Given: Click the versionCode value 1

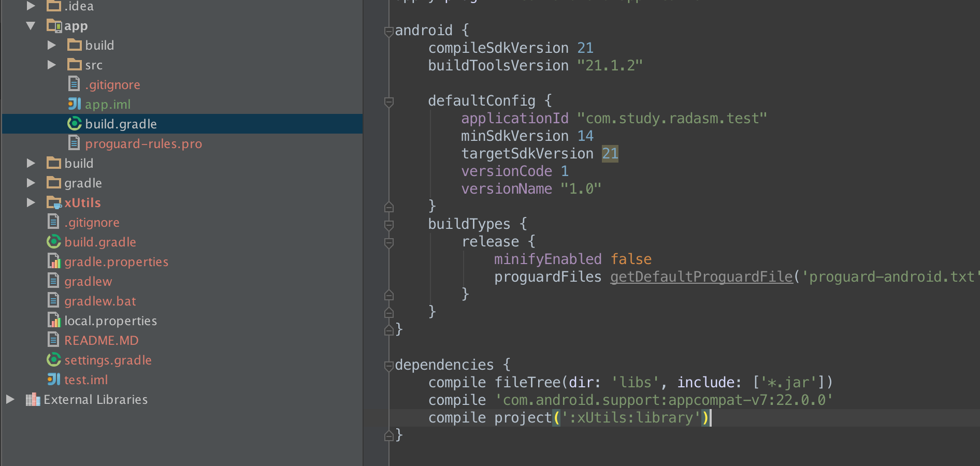Looking at the screenshot, I should 565,171.
